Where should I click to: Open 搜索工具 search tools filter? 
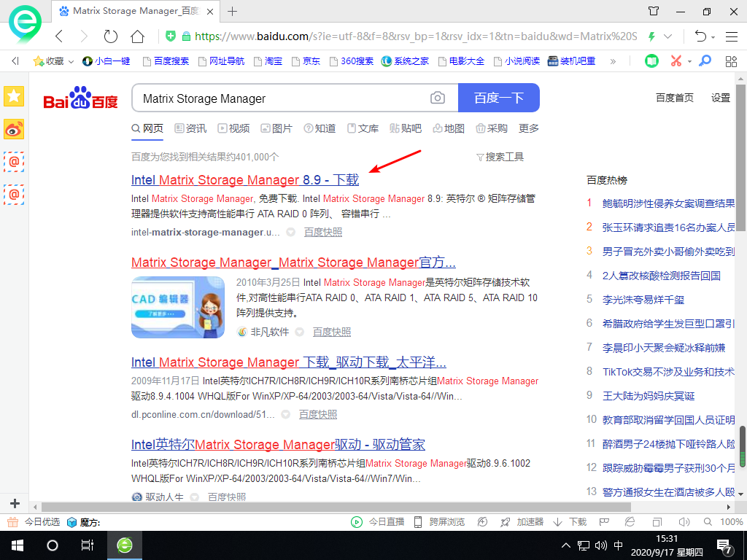(500, 157)
